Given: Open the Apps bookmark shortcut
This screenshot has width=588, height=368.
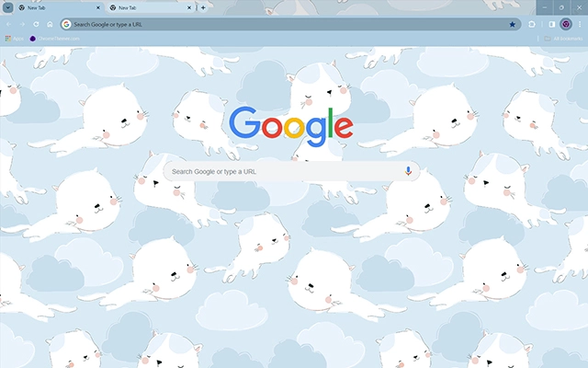Looking at the screenshot, I should coord(15,39).
